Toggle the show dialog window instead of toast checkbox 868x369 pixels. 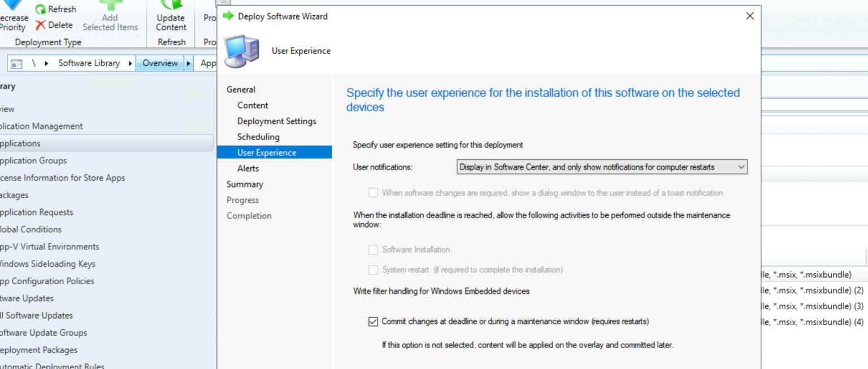pos(373,193)
